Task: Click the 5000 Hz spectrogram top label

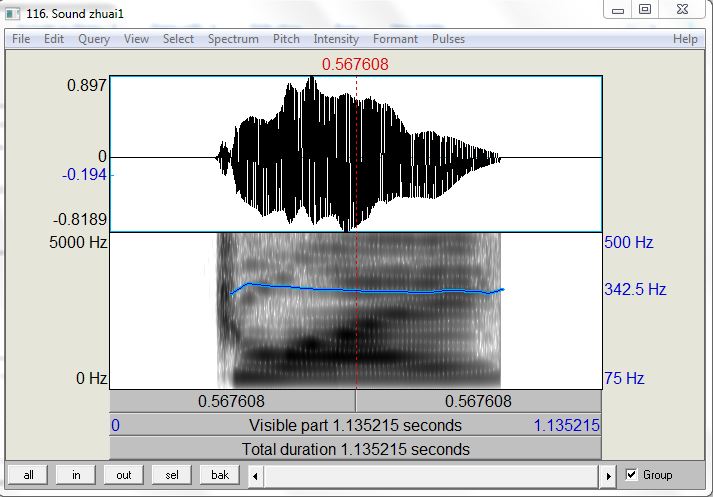Action: click(x=78, y=242)
